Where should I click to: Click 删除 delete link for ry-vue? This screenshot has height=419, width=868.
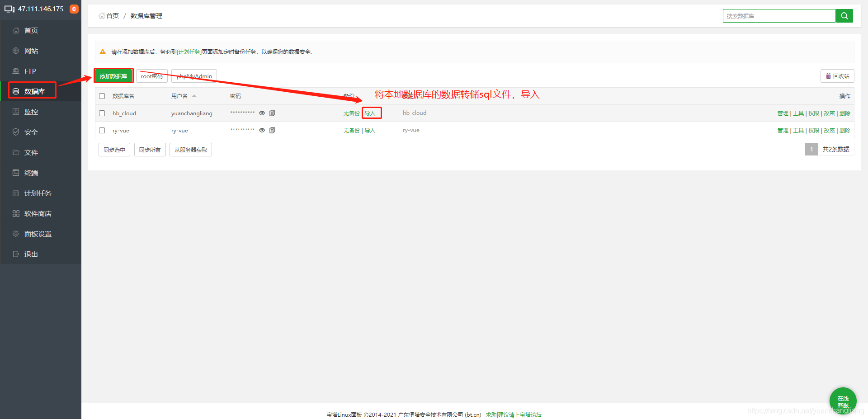pos(845,130)
